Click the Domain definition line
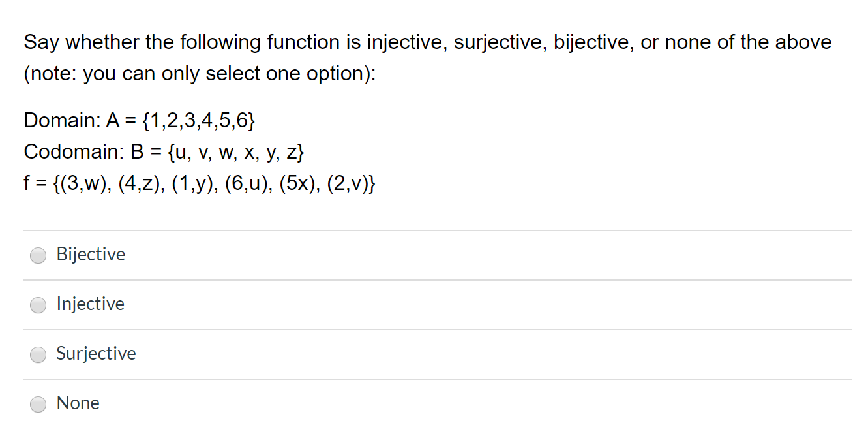This screenshot has width=868, height=440. [139, 120]
